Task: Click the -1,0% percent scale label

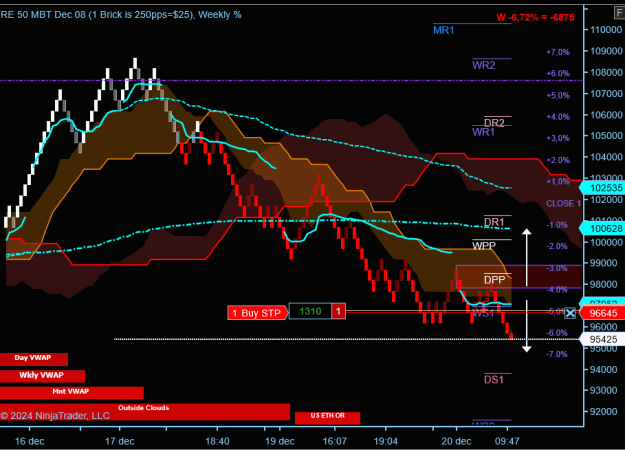Action: click(x=557, y=225)
